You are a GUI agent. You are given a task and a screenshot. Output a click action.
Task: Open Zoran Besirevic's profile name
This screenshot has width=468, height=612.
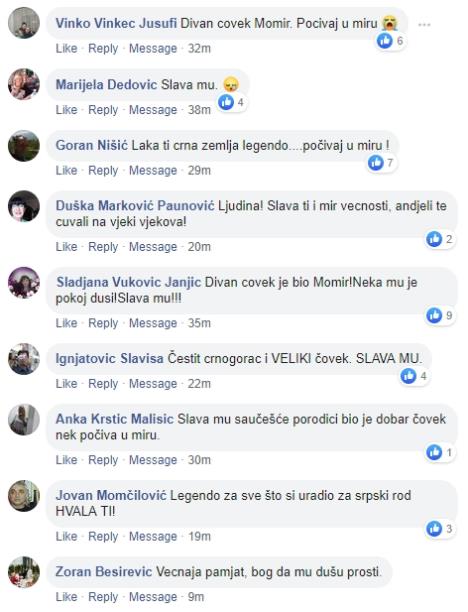tap(104, 572)
